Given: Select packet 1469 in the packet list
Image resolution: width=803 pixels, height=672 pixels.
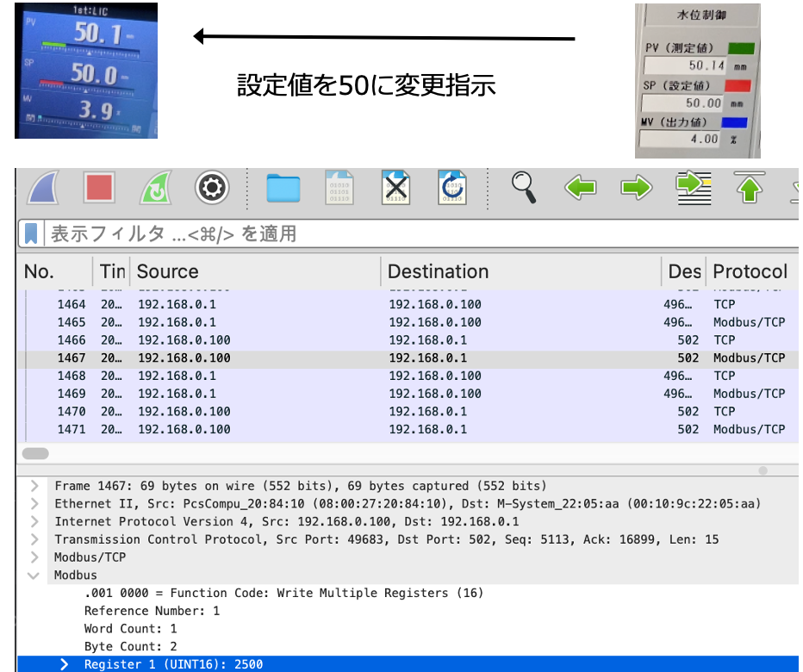Looking at the screenshot, I should [258, 394].
